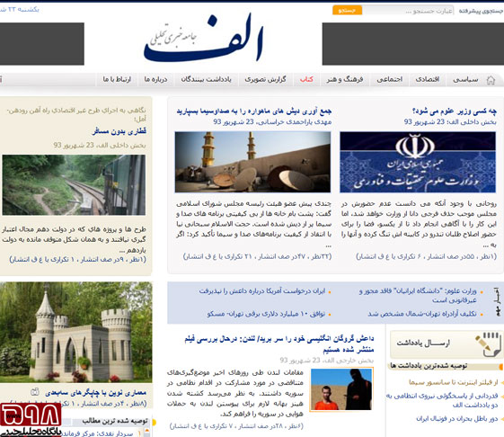Open یادداشت بینندگان menu item
Viewport: 504px width, 437px height.
click(x=206, y=79)
